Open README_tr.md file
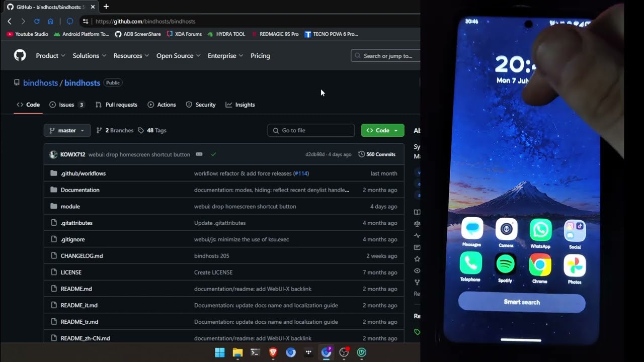Viewport: 644px width, 362px height. (79, 322)
